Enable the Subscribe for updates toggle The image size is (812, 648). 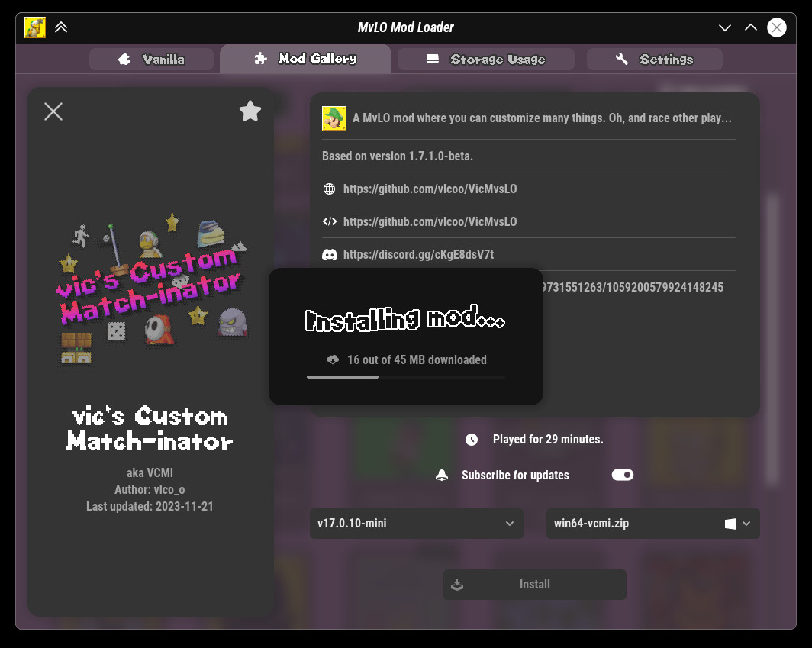tap(623, 475)
